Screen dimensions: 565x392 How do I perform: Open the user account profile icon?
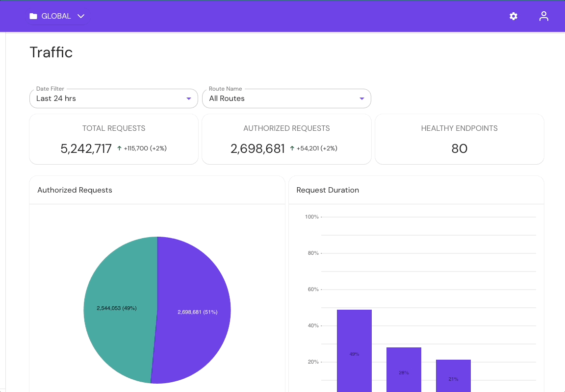(543, 16)
